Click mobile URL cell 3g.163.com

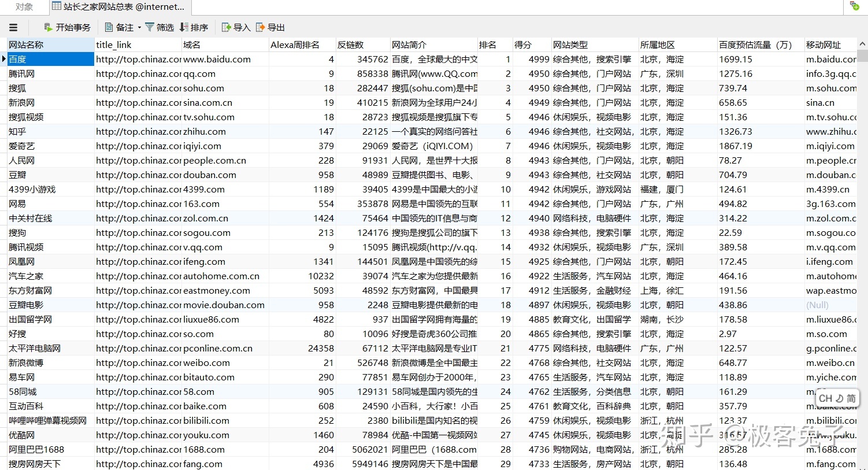coord(830,203)
